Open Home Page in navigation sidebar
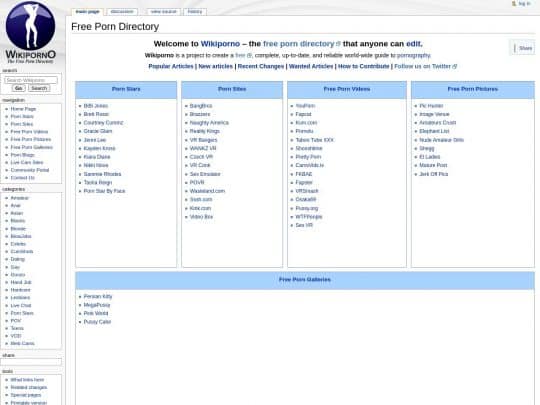Viewport: 540px width, 405px height. point(23,109)
